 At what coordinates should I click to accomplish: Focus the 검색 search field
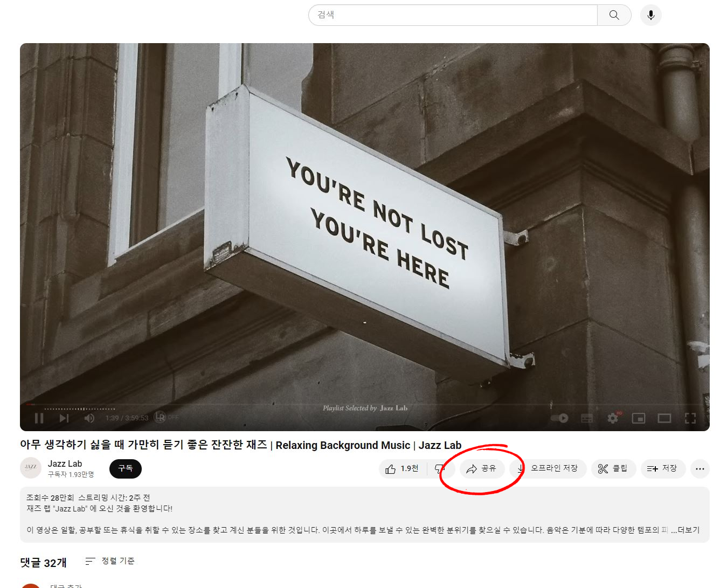click(x=453, y=15)
